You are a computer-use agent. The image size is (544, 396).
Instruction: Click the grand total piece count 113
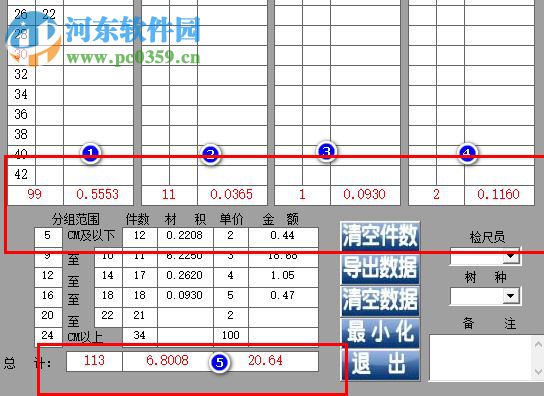(94, 361)
